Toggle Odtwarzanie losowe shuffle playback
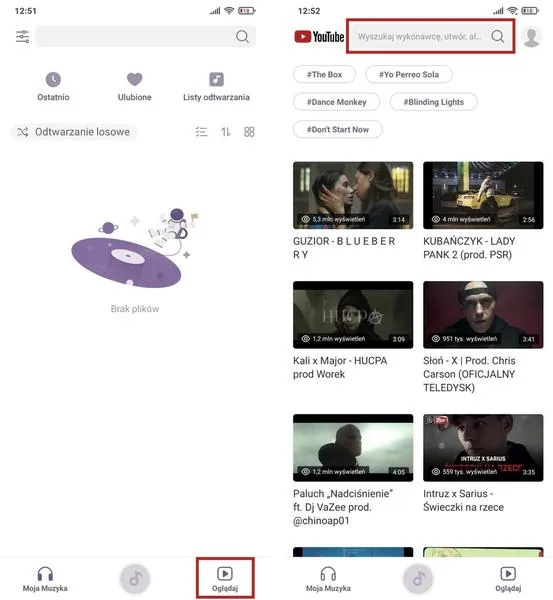Image resolution: width=553 pixels, height=600 pixels. [x=73, y=132]
